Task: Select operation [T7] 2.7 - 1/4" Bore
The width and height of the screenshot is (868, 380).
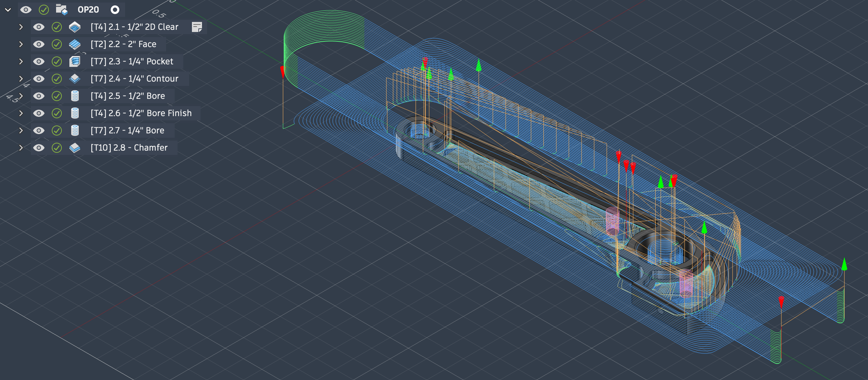Action: pyautogui.click(x=128, y=131)
